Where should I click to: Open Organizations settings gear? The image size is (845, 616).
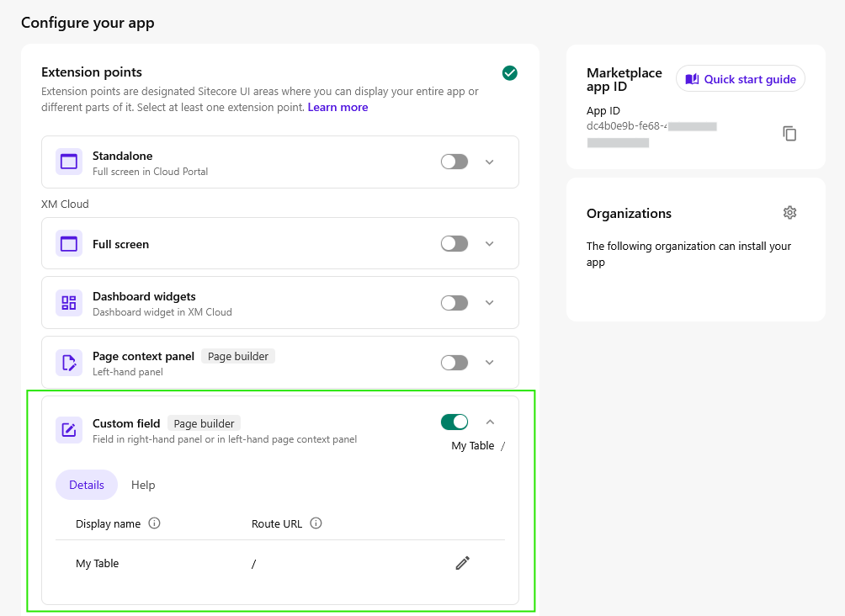click(789, 213)
